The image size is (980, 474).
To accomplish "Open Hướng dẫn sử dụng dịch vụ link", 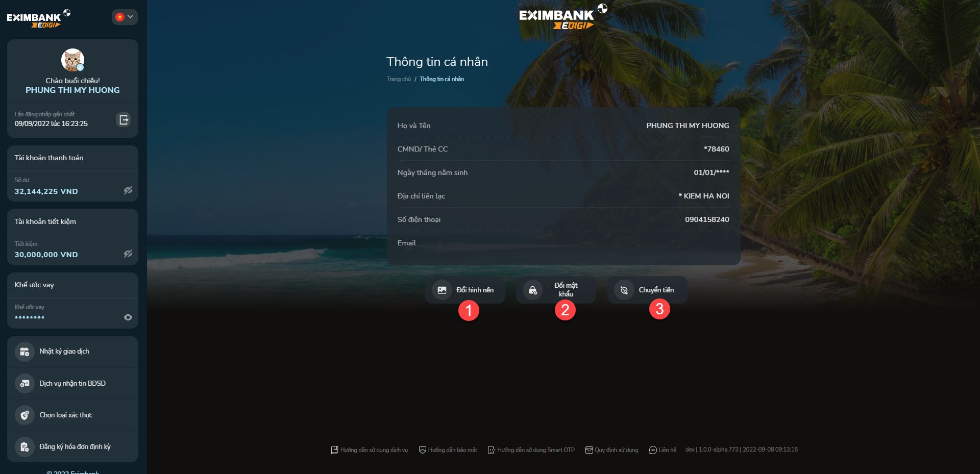I will click(x=370, y=450).
